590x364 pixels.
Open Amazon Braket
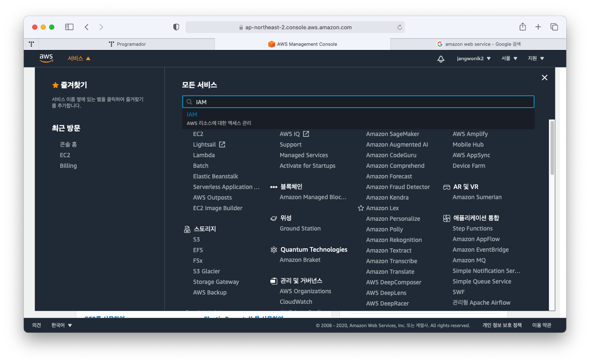click(300, 260)
